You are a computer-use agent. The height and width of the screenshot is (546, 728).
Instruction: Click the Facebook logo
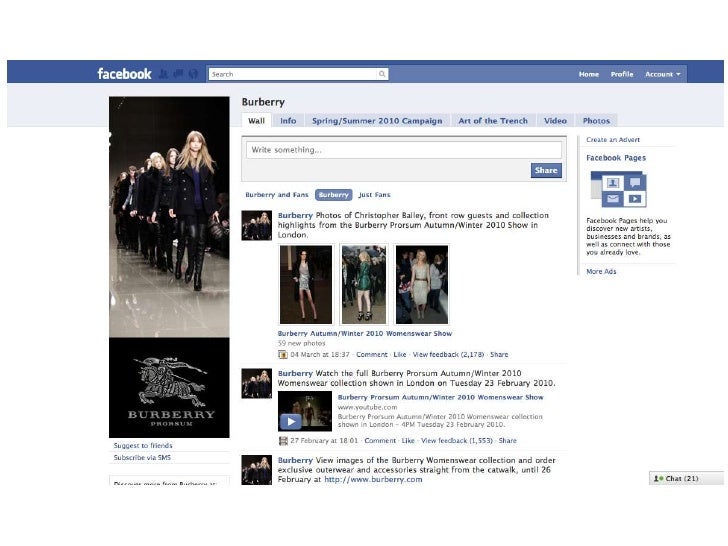point(124,74)
